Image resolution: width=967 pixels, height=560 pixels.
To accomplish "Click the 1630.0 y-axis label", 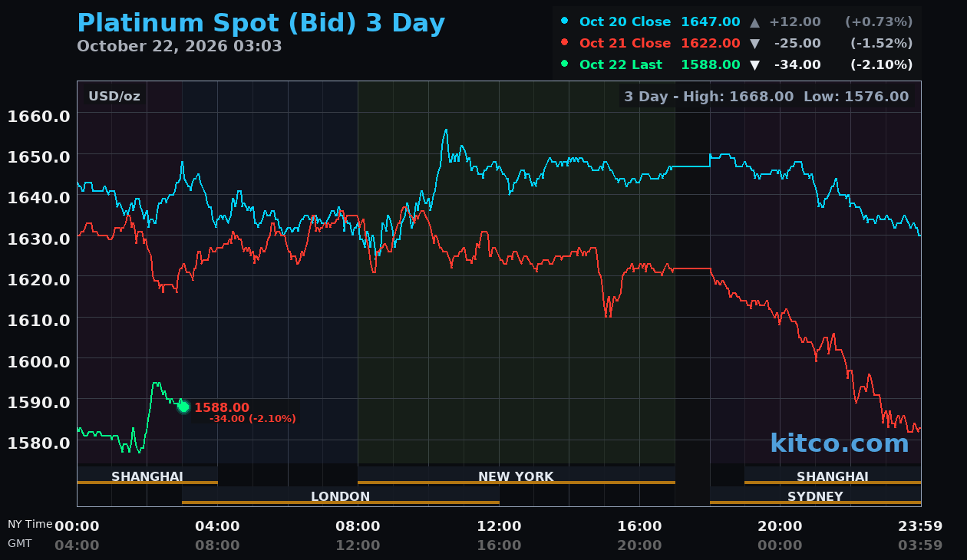I will click(39, 239).
